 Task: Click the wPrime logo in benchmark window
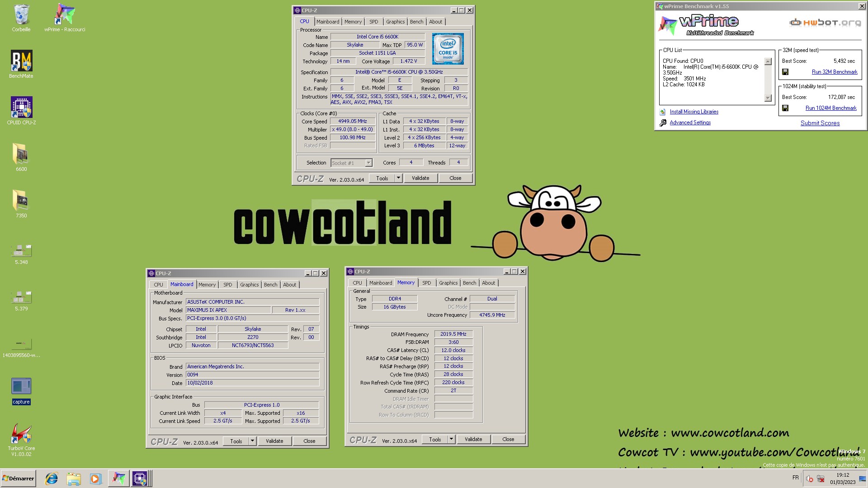coord(705,25)
